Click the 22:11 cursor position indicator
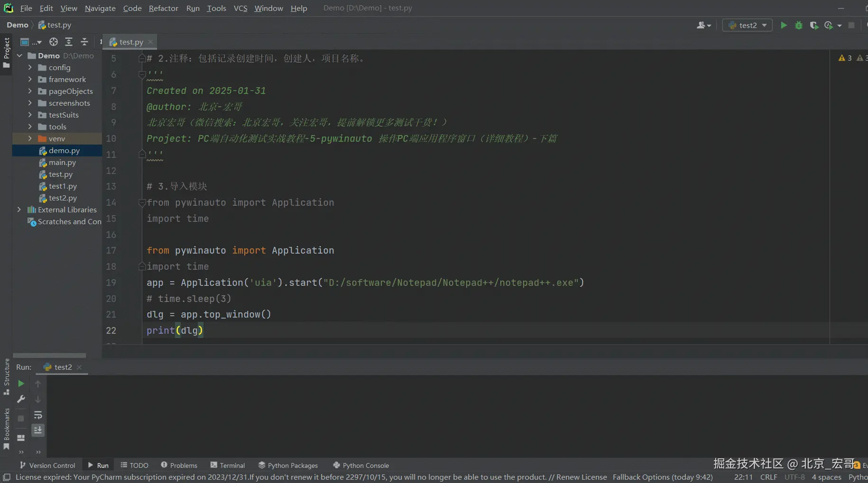This screenshot has width=868, height=483. [743, 477]
